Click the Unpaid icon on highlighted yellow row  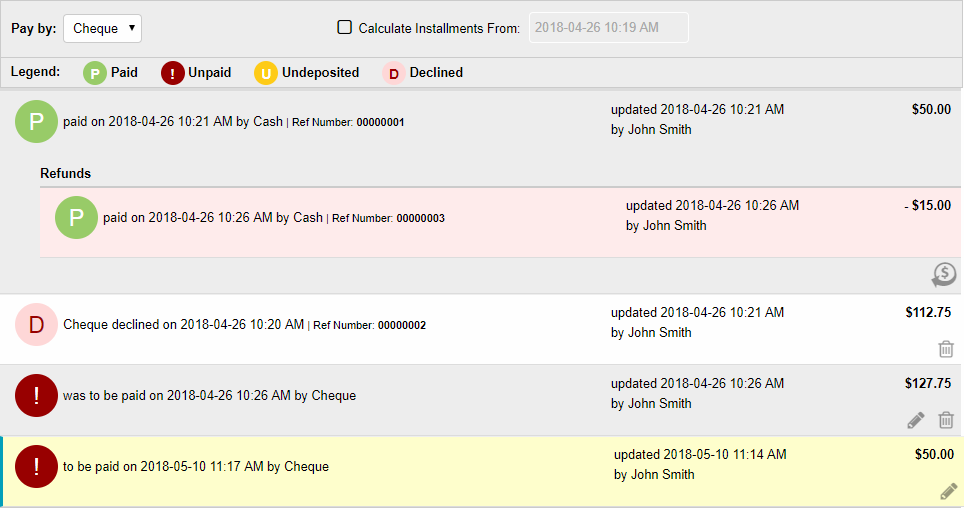(x=36, y=466)
